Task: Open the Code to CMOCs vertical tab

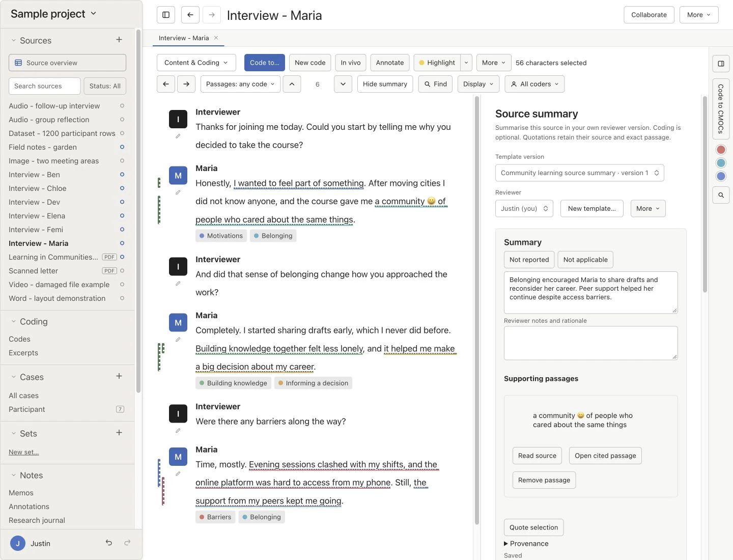Action: coord(721,109)
